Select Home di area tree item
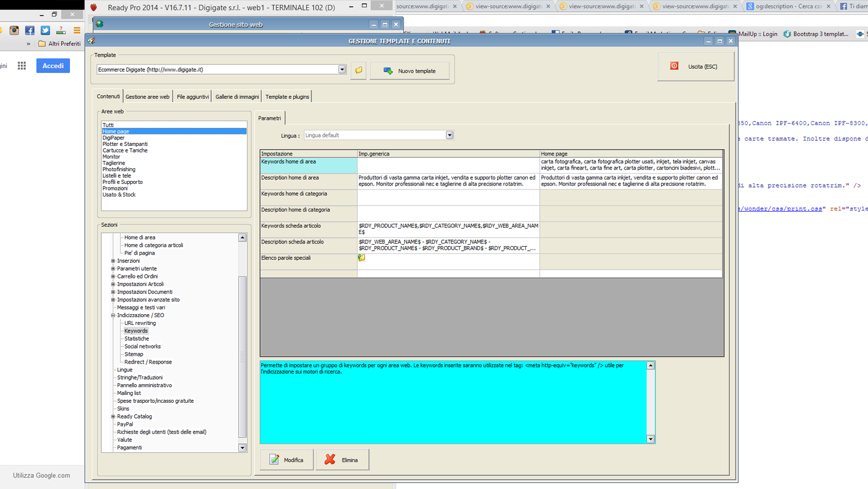The width and height of the screenshot is (868, 489). [x=139, y=238]
